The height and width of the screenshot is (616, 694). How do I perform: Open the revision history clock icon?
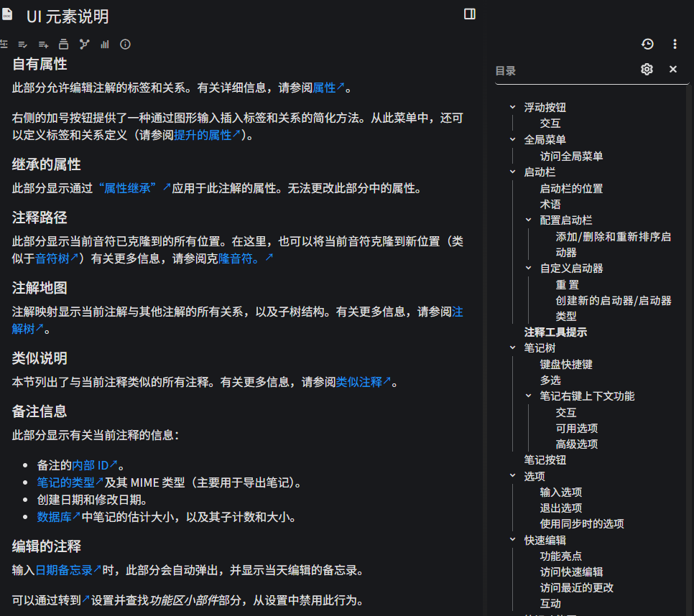647,45
